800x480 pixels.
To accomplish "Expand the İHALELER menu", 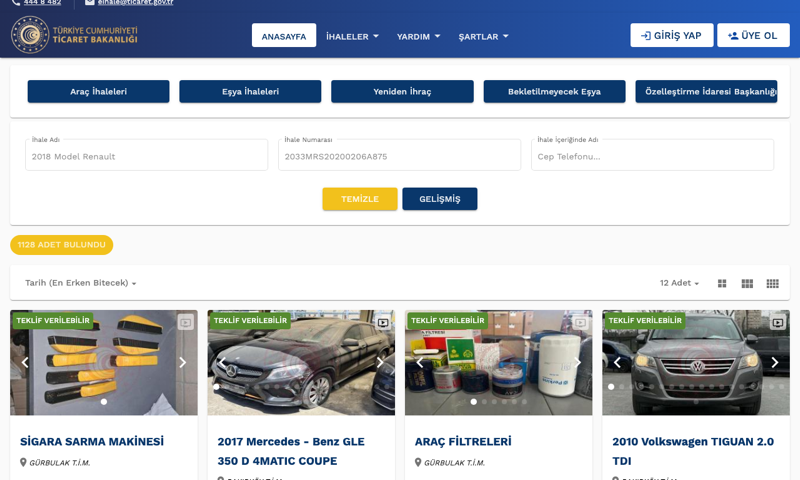I will (x=353, y=36).
